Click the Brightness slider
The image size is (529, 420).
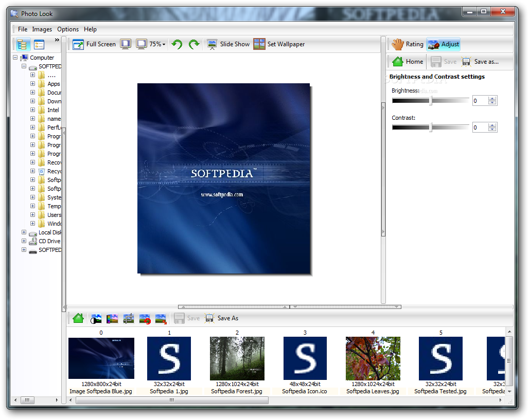point(431,100)
